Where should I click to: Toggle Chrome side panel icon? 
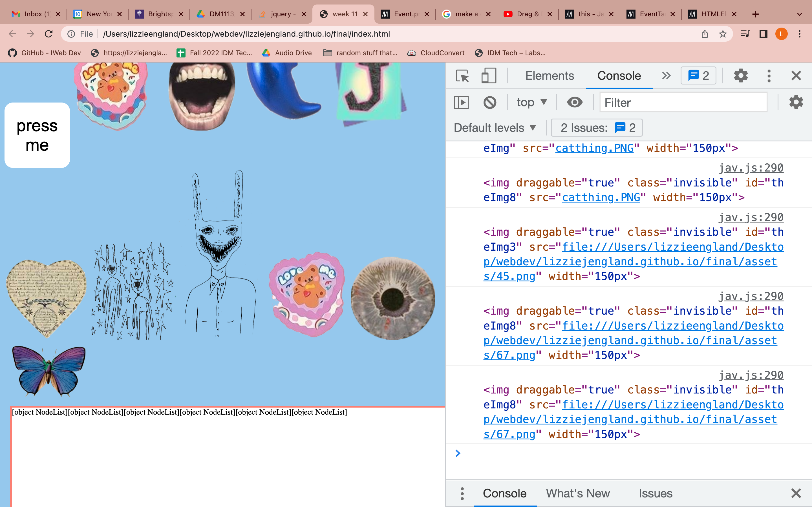tap(763, 34)
